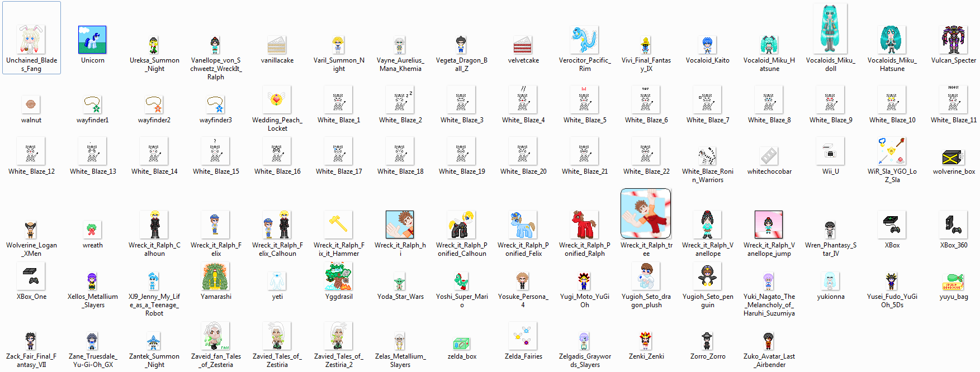
Task: Select the Zelda_Fairies icon
Action: (523, 336)
